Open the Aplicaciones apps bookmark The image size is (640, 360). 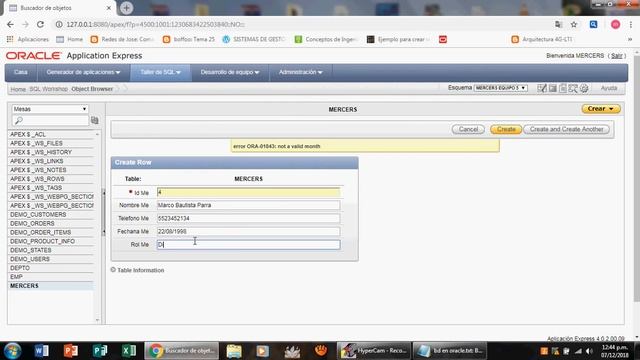[x=28, y=39]
